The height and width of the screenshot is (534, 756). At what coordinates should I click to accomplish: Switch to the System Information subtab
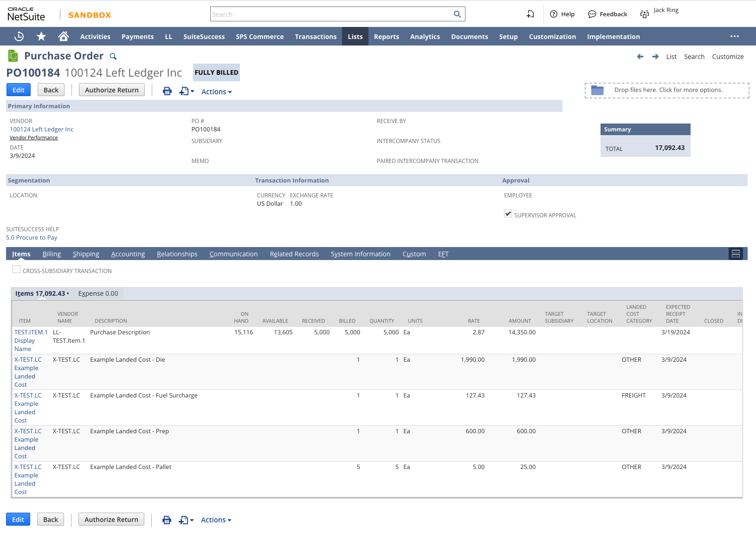pyautogui.click(x=361, y=254)
